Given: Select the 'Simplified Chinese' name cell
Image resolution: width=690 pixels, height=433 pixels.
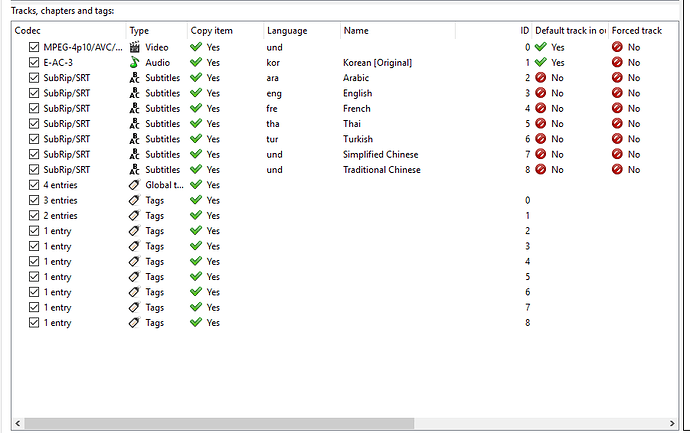Looking at the screenshot, I should point(381,154).
